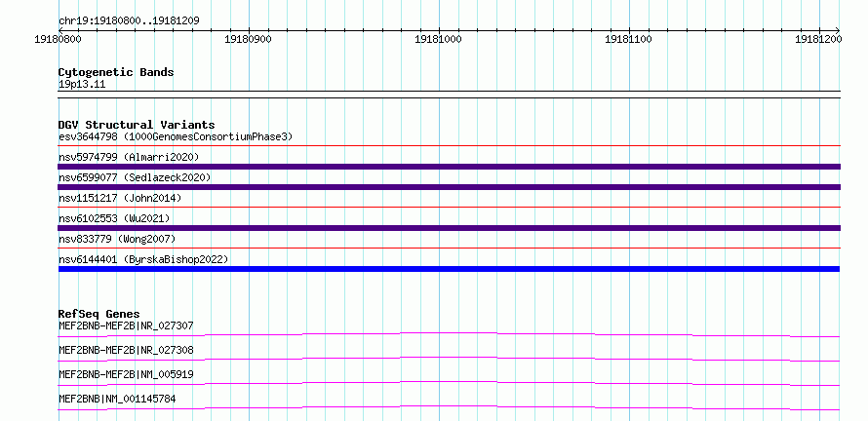868x421 pixels.
Task: Open MEF2BNB-MEF2B|NR_027307 transcript label
Action: coord(126,325)
